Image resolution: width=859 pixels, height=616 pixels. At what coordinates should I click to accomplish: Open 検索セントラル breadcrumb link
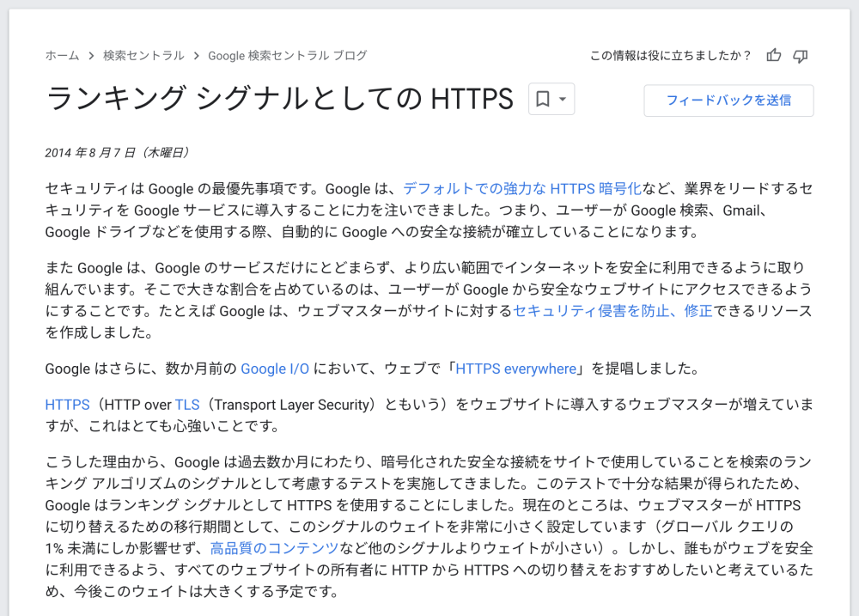coord(143,55)
